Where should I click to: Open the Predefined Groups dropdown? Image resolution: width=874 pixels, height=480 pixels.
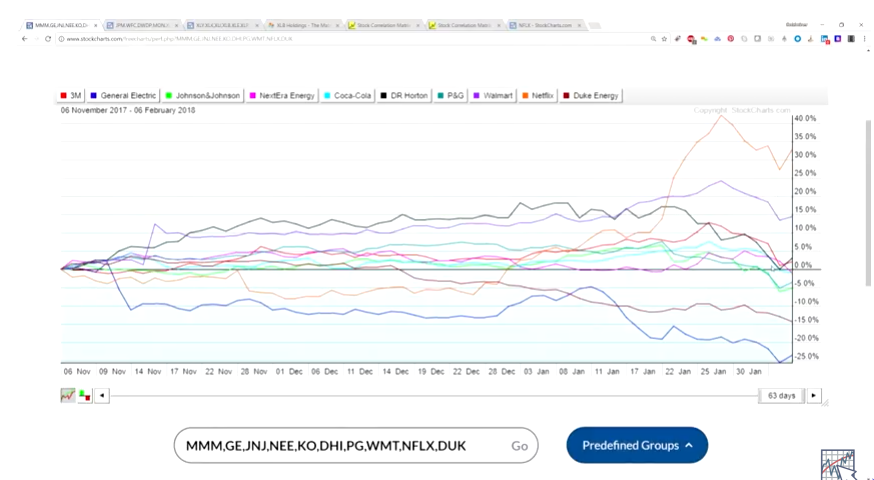[x=636, y=445]
